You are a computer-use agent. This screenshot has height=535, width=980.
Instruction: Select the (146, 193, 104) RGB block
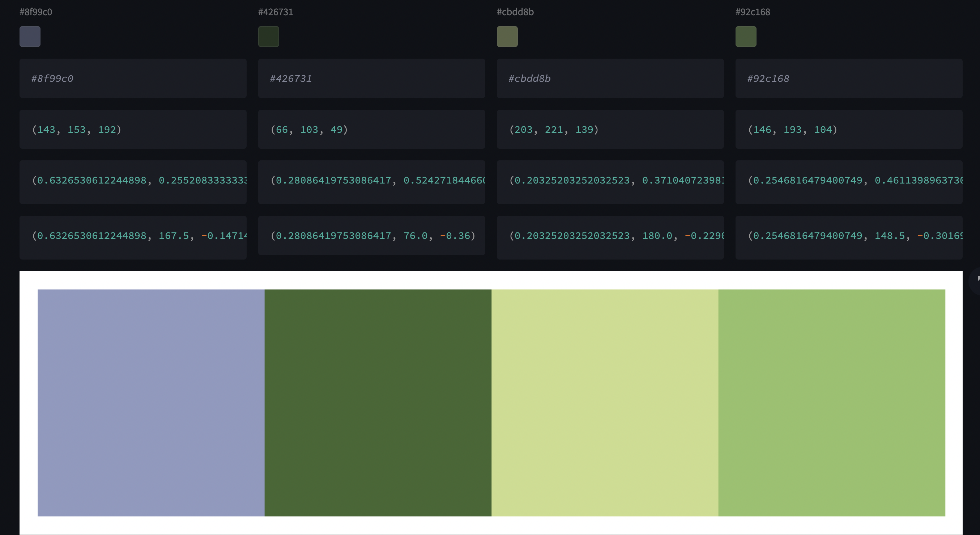pos(848,130)
